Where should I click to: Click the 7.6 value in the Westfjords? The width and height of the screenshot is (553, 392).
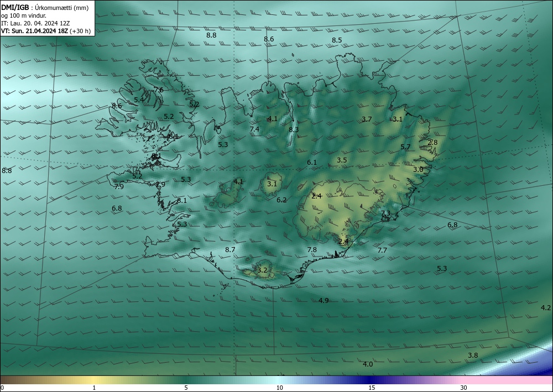pos(159,90)
